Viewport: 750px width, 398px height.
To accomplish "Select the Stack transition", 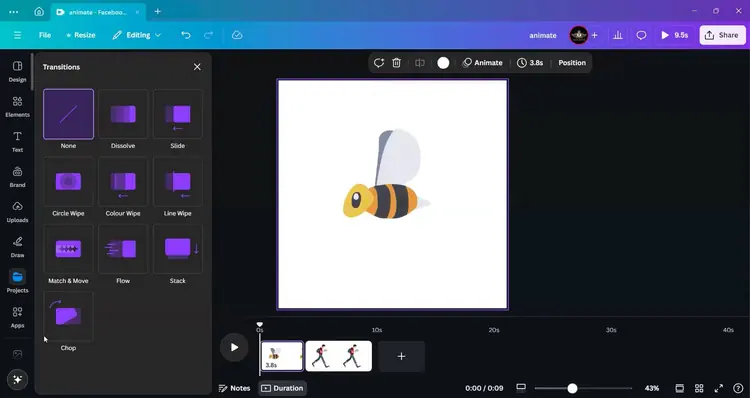I will pos(177,249).
